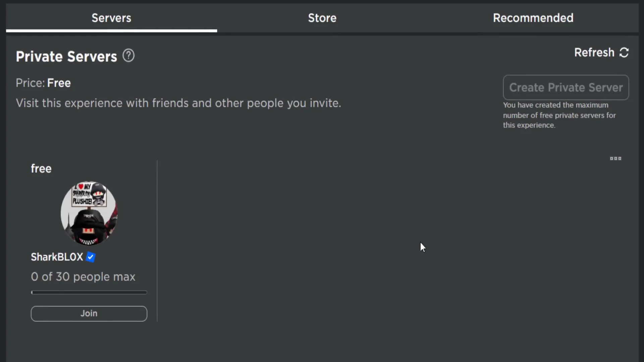Select the server named 'free'

41,168
